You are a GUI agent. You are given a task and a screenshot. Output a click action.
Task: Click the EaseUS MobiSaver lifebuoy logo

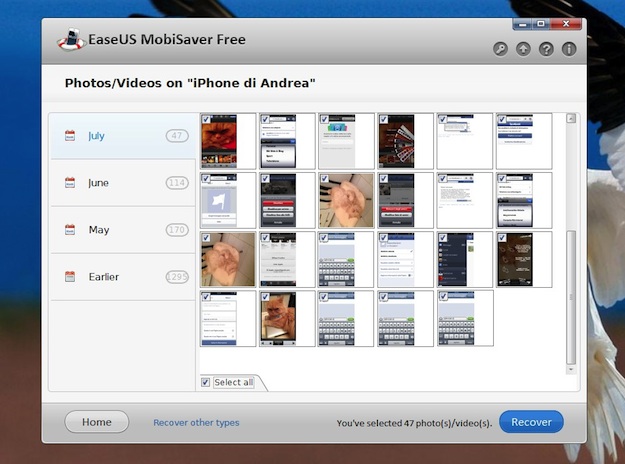point(71,39)
